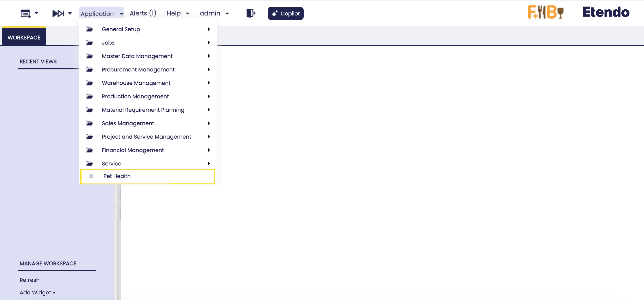Click the vertical splitter bar beside the left panel
This screenshot has width=644, height=300.
point(117,242)
